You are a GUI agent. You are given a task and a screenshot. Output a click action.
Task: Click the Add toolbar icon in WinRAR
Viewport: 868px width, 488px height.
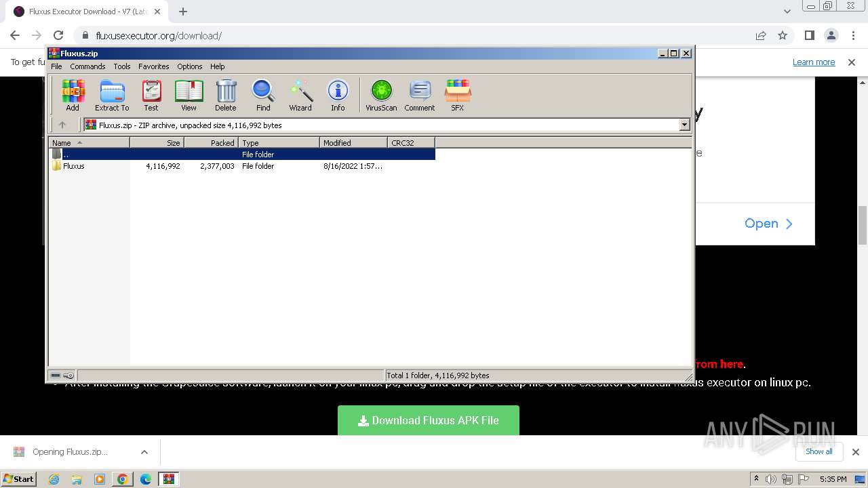click(x=73, y=95)
